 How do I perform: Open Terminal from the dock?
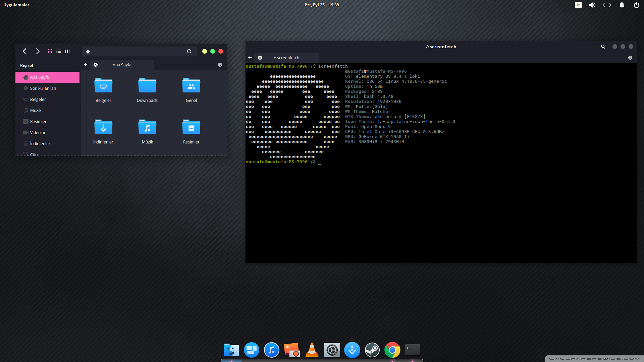413,350
